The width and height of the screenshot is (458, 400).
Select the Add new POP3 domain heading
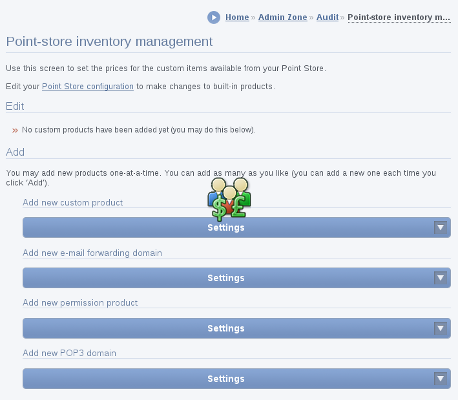(69, 353)
